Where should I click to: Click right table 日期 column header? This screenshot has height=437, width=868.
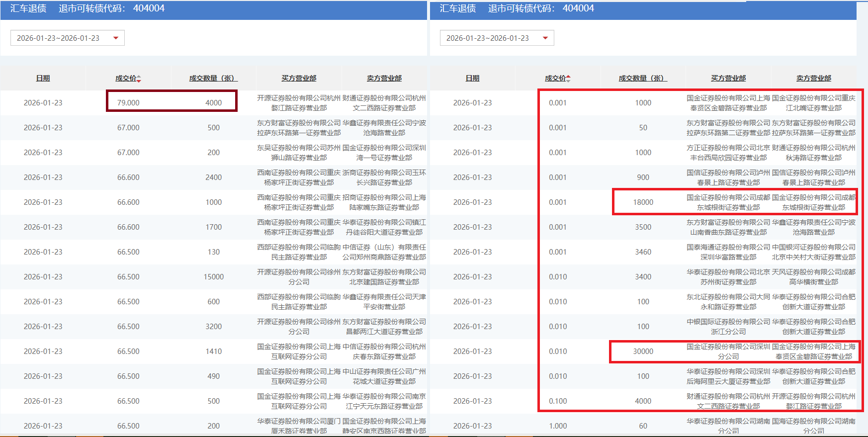click(473, 79)
